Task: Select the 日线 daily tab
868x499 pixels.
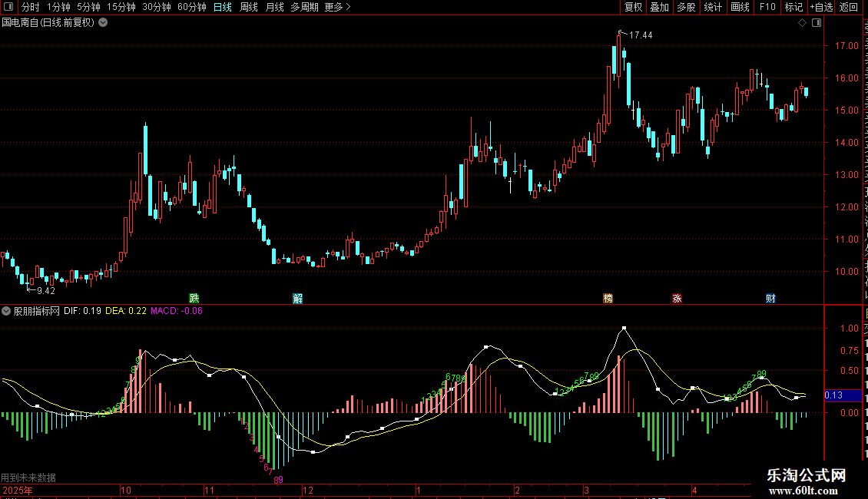Action: [x=223, y=7]
